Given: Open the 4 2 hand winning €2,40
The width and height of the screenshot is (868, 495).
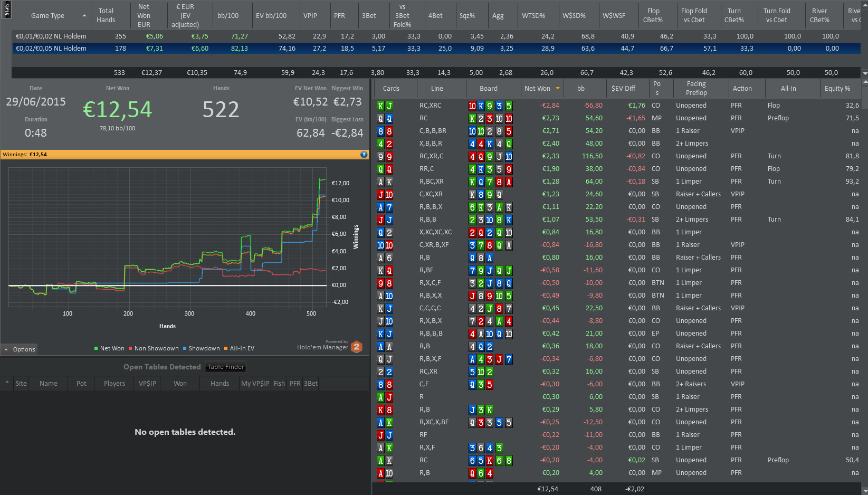Looking at the screenshot, I should (x=617, y=144).
